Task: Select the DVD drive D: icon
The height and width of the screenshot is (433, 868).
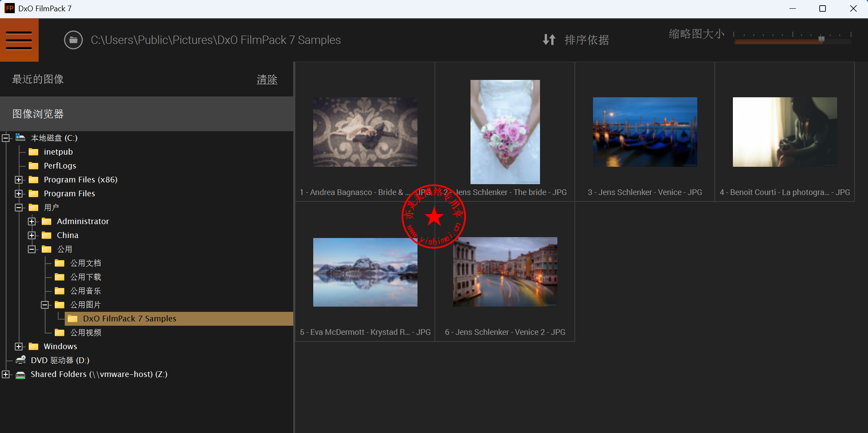Action: (20, 360)
